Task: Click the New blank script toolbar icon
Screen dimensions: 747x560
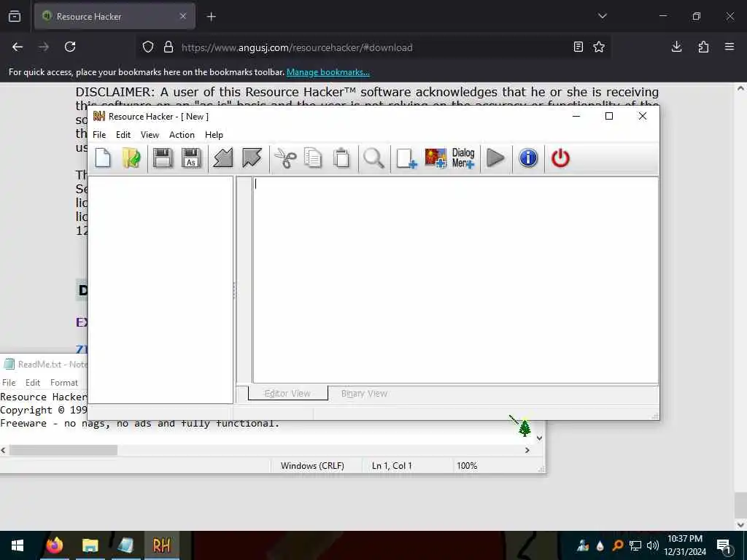Action: (x=103, y=158)
